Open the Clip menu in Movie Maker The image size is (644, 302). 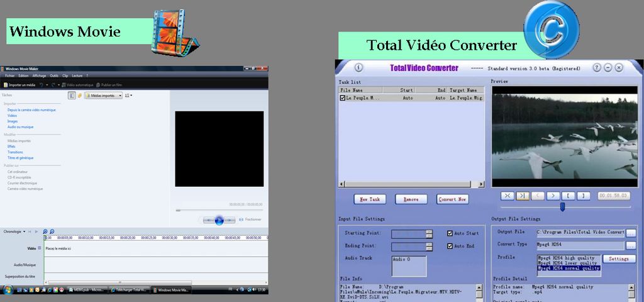pos(65,75)
